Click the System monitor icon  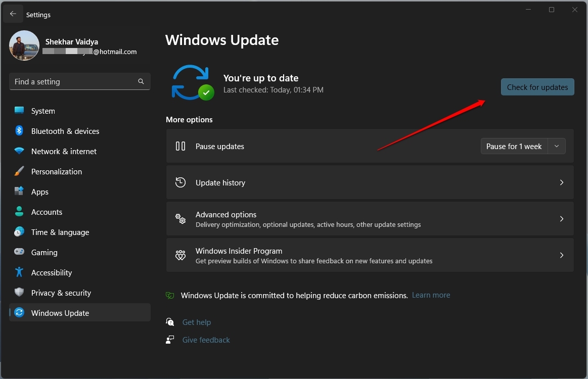click(19, 111)
